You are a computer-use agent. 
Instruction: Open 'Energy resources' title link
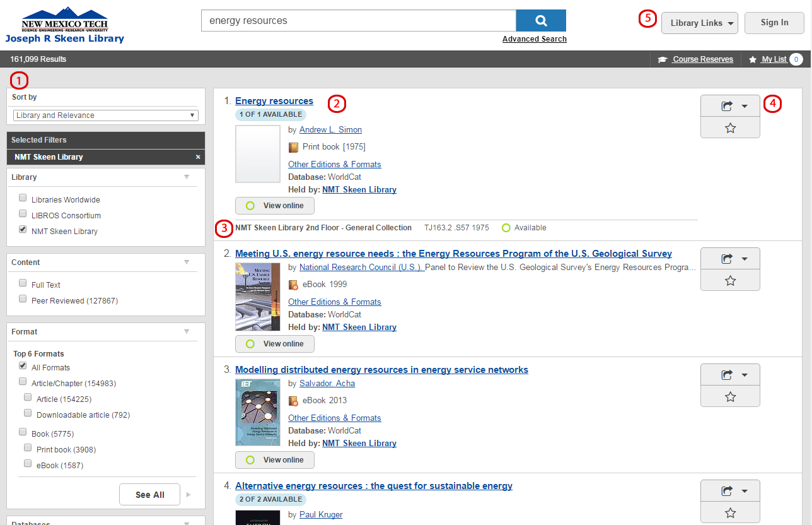tap(274, 101)
